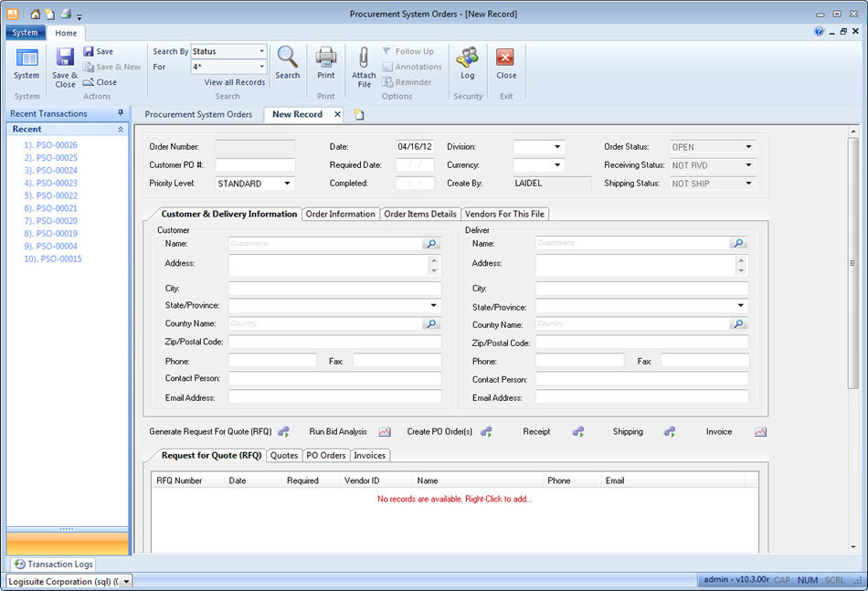Pin the Recent Transactions panel
Viewport: 868px width, 591px height.
point(121,113)
